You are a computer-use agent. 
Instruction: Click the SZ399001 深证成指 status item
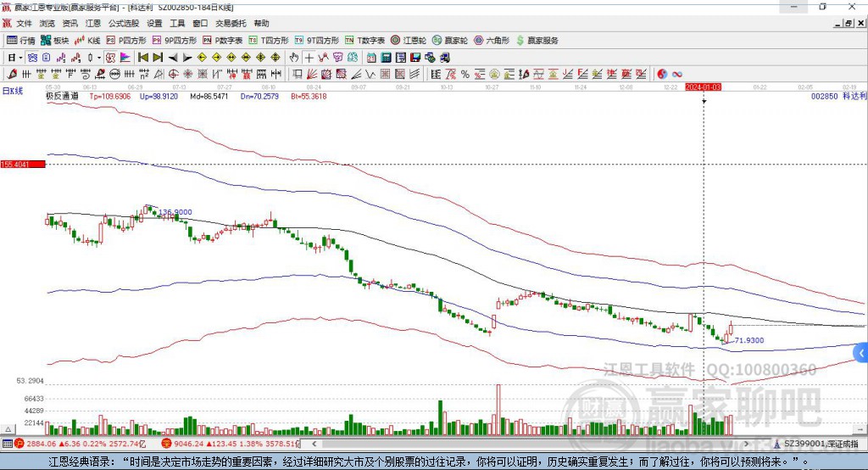[x=817, y=444]
